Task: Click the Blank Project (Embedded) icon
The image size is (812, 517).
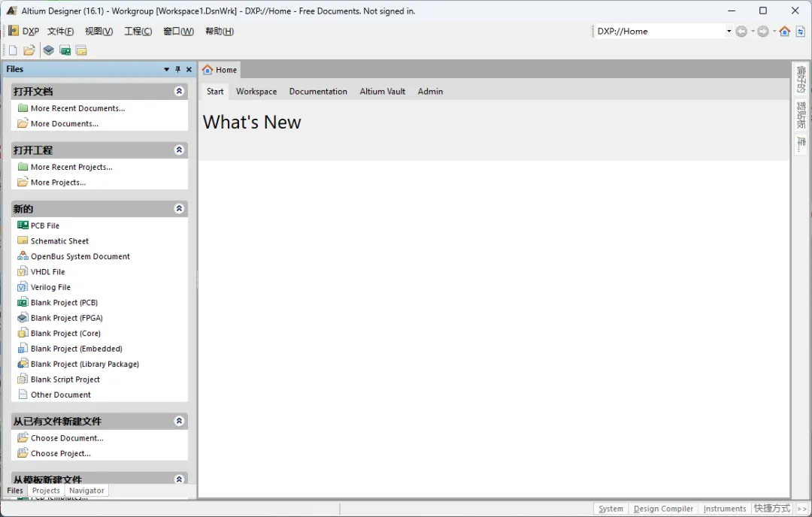Action: (23, 348)
